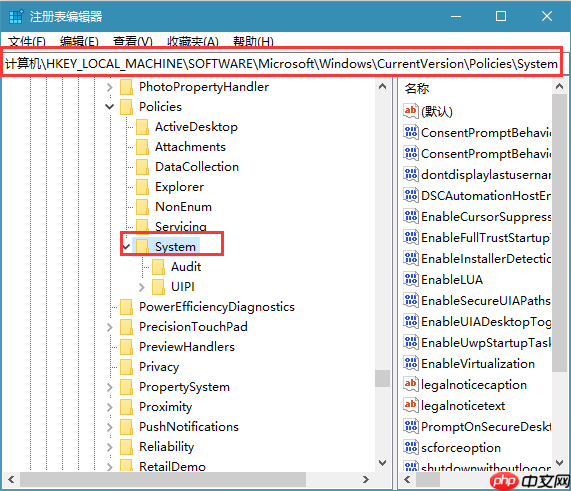This screenshot has height=491, width=571.
Task: Select the PhotoPropertyHandler folder icon
Action: tap(126, 87)
